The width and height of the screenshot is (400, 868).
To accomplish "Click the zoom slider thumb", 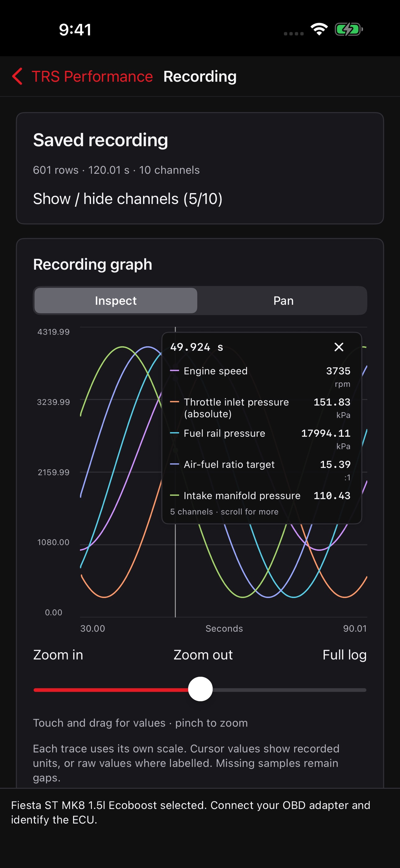I will tap(200, 689).
